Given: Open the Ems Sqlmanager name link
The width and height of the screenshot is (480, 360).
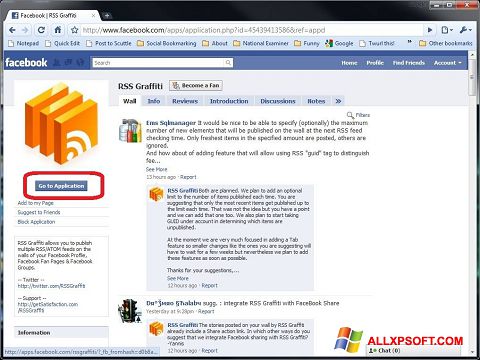Looking at the screenshot, I should [171, 123].
